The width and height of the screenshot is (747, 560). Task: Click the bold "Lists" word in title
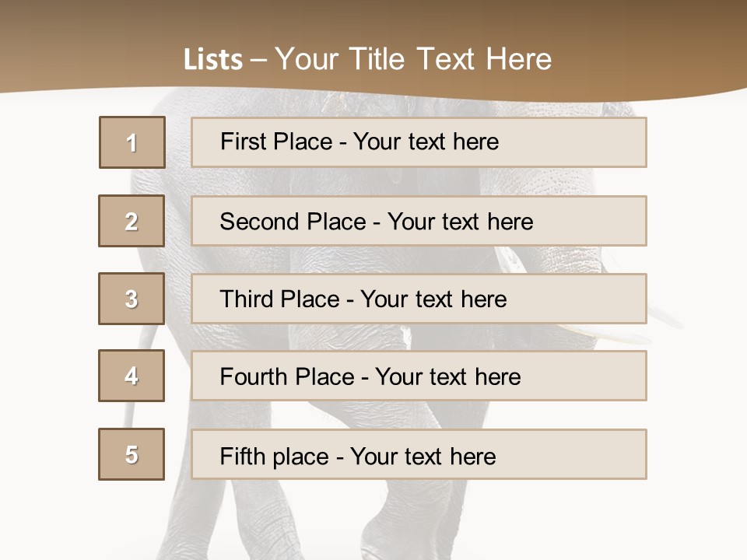(212, 60)
